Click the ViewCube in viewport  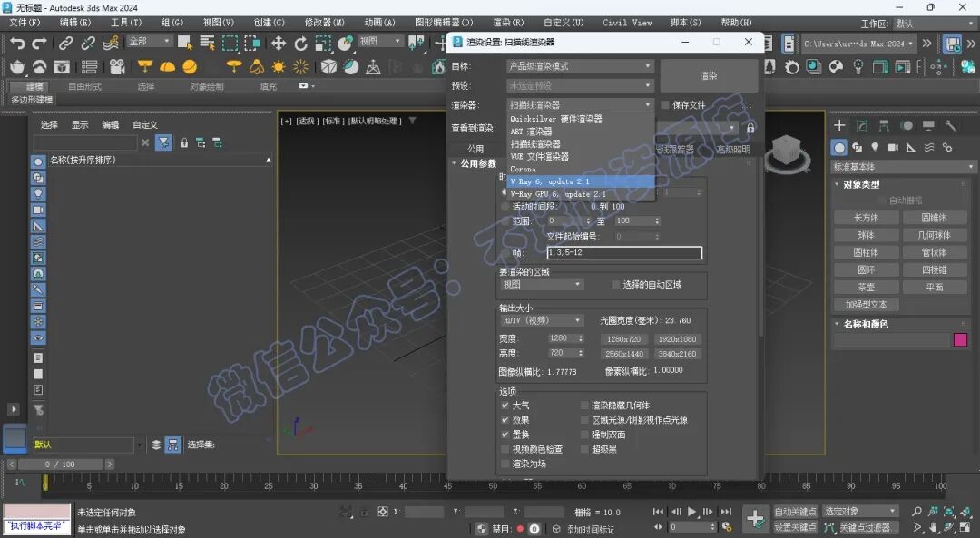[788, 153]
